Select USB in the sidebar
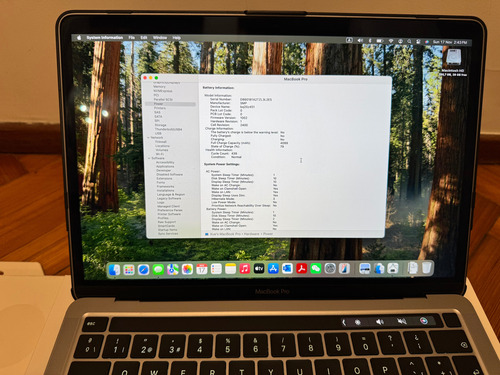The image size is (500, 375). tap(158, 134)
